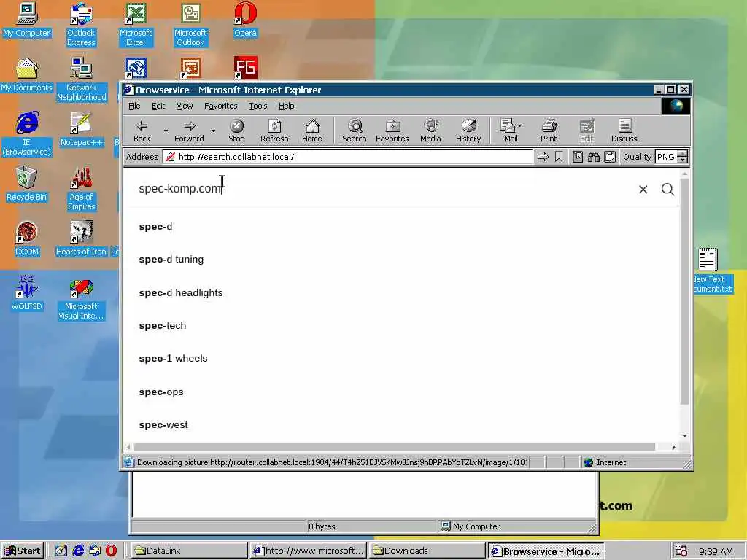Viewport: 747px width, 560px height.
Task: Expand the Forward button history dropdown arrow
Action: (x=213, y=131)
